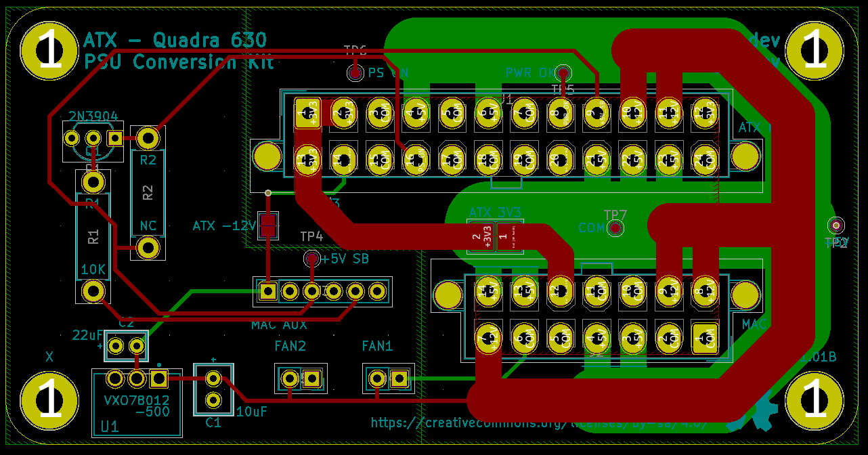Select the TP7 COM test point pad

coord(615,228)
